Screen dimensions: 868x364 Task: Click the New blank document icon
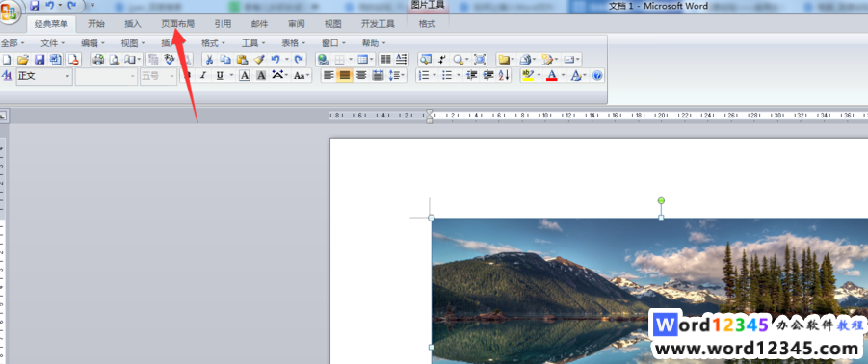click(x=7, y=59)
